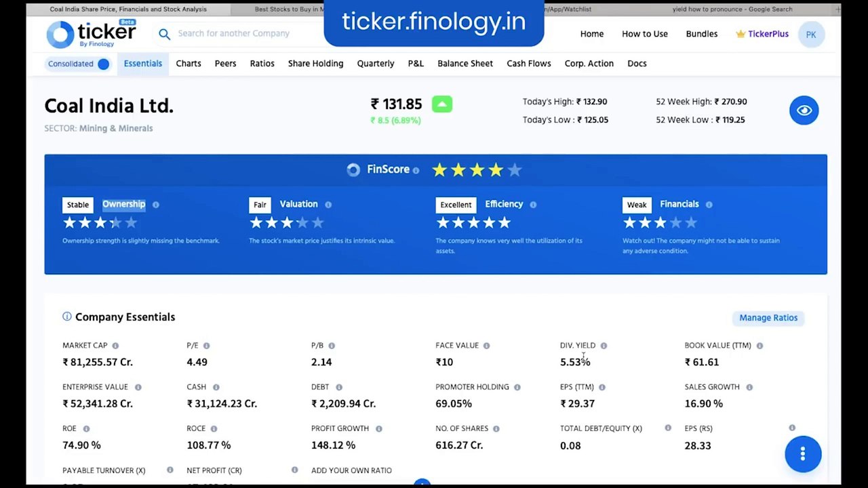Click the info icon next to DIV. YIELD
This screenshot has height=488, width=868.
(x=604, y=346)
